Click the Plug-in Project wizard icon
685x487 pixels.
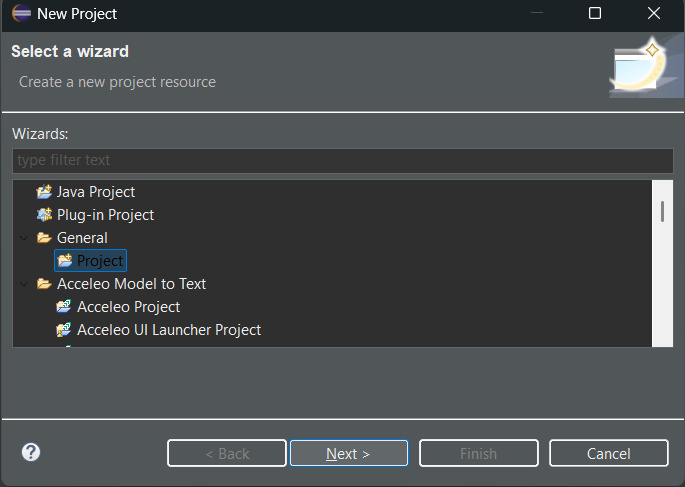click(x=44, y=214)
